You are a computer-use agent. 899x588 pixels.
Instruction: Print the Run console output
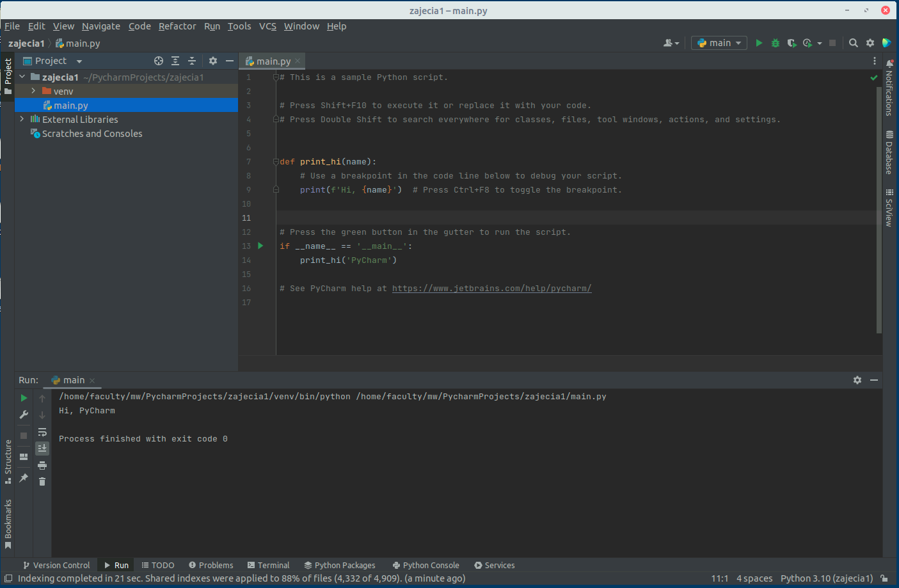[x=42, y=465]
